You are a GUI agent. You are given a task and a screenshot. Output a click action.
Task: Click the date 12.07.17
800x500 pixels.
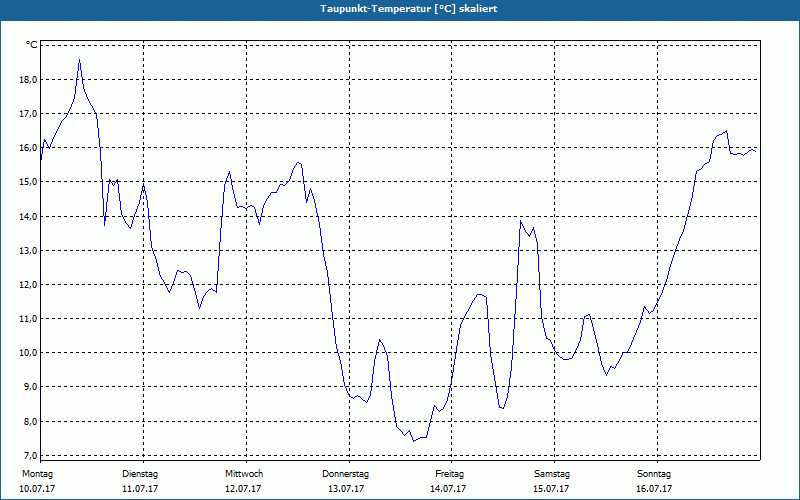pos(243,489)
